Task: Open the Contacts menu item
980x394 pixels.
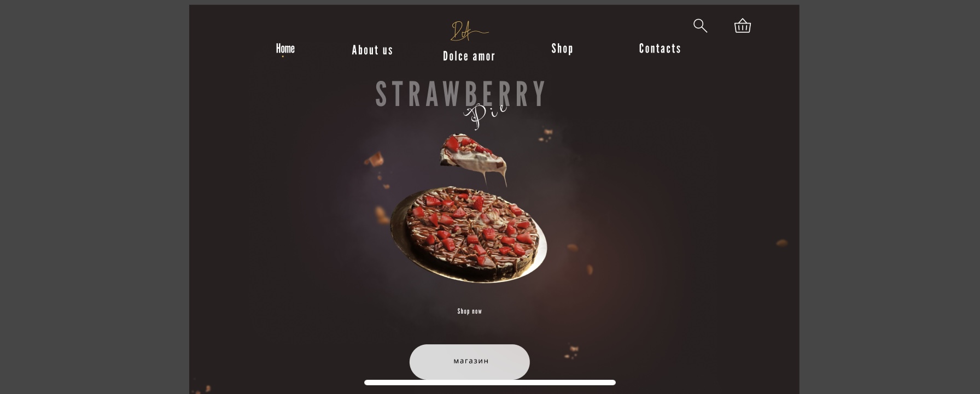Action: 660,49
